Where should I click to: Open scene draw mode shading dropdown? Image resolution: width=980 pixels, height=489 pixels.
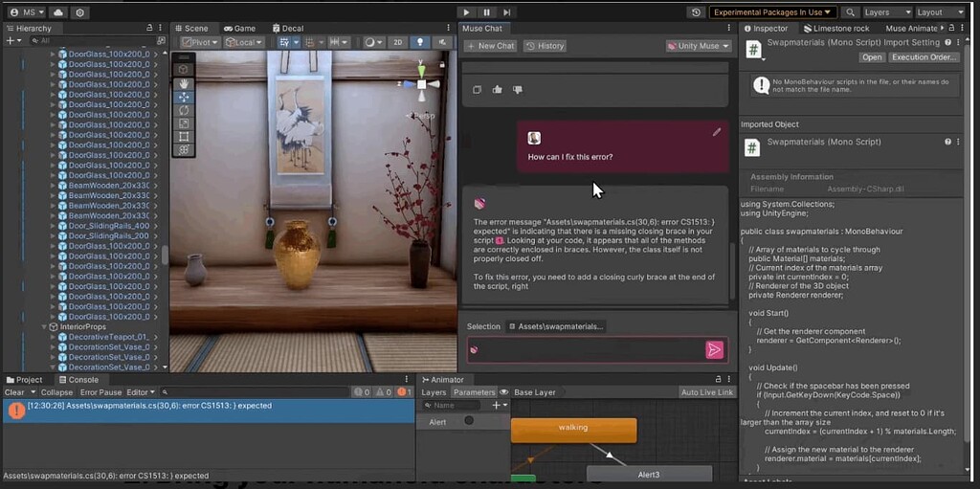pos(373,42)
